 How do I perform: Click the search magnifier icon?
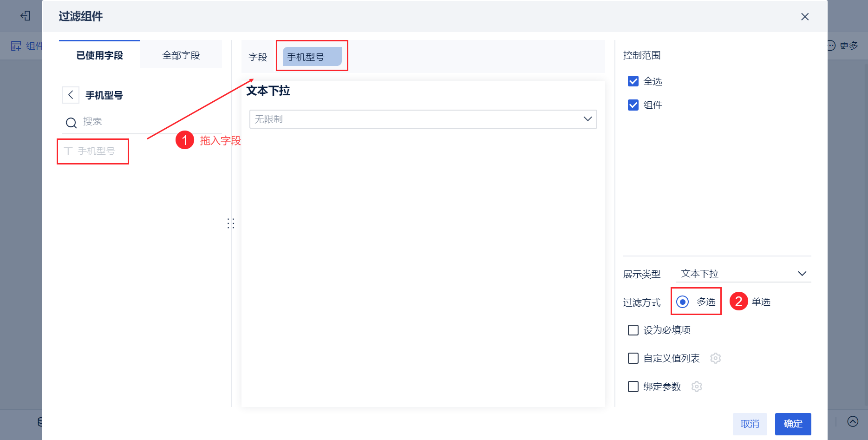(x=71, y=123)
